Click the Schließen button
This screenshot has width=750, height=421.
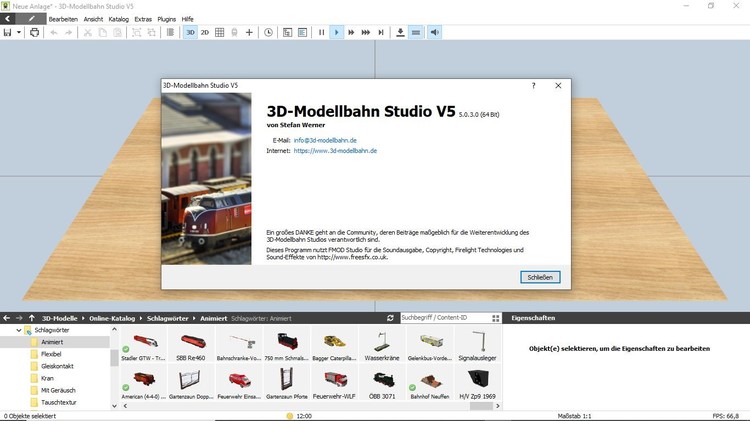(540, 277)
